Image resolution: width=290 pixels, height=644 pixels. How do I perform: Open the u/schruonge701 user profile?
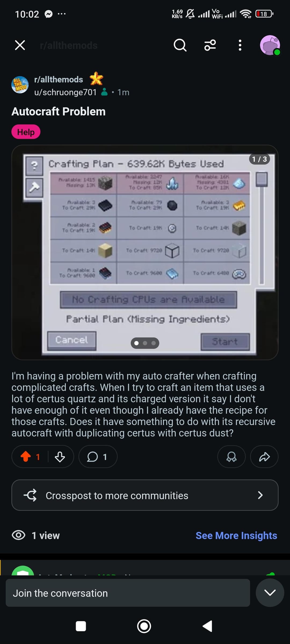click(65, 92)
